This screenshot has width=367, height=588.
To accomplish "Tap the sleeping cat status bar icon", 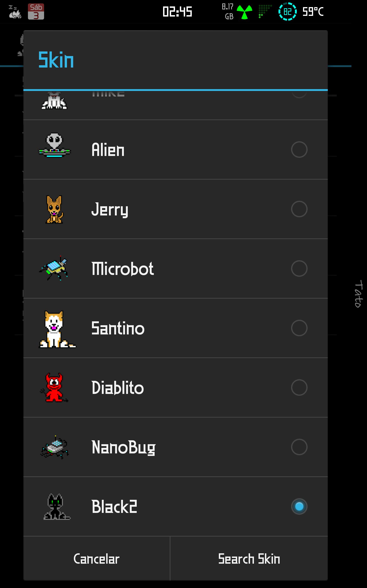I will [15, 12].
